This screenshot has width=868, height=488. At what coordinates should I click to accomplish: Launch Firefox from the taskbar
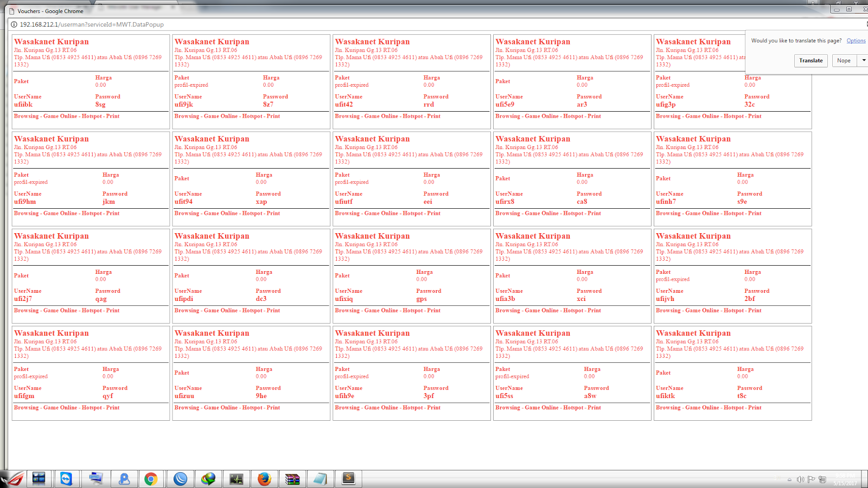(264, 479)
